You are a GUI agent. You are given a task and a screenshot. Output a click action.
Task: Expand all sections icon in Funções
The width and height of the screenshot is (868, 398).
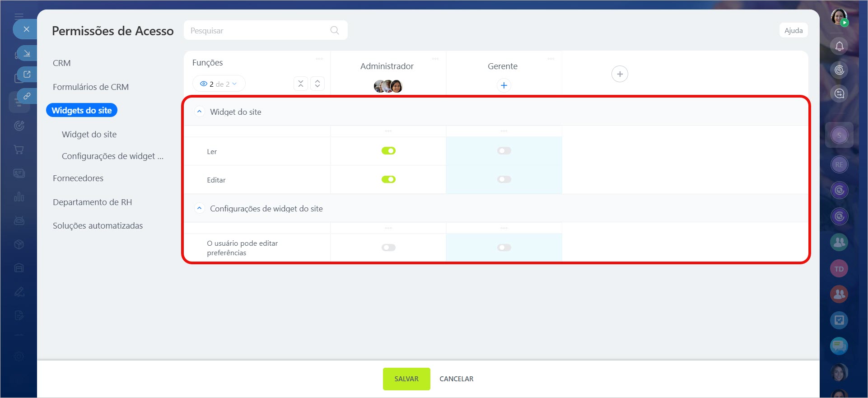pyautogui.click(x=317, y=84)
